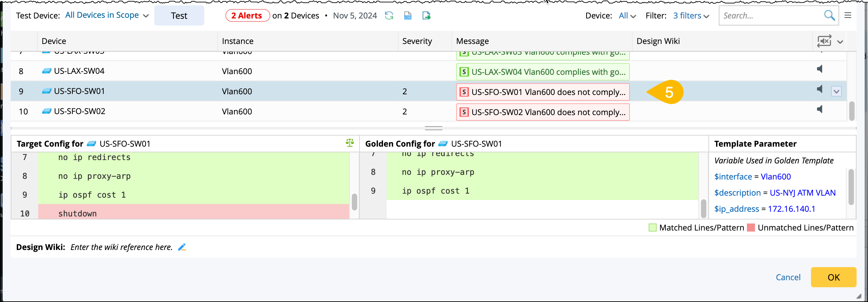Click the search magnifier icon
The image size is (868, 302).
[x=829, y=15]
